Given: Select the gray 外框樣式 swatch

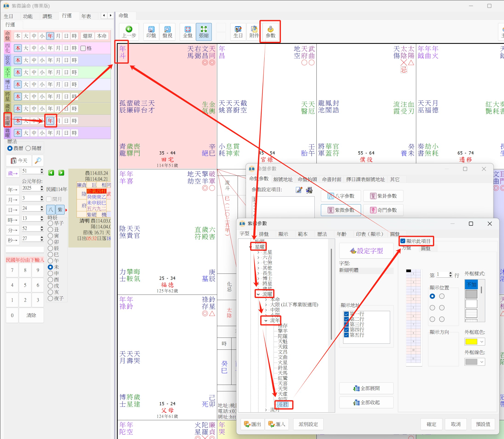Looking at the screenshot, I should point(471,294).
